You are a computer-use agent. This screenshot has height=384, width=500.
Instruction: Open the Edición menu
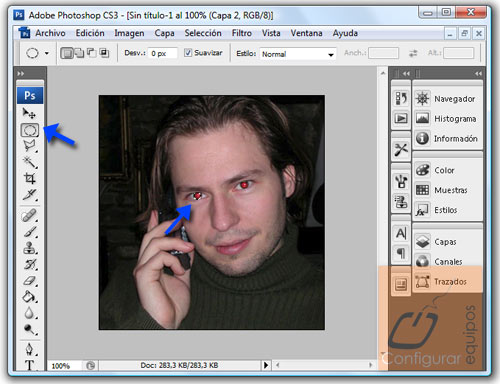(90, 33)
